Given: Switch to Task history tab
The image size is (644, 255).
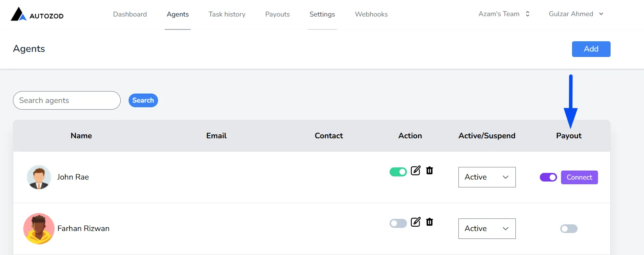Looking at the screenshot, I should point(227,14).
